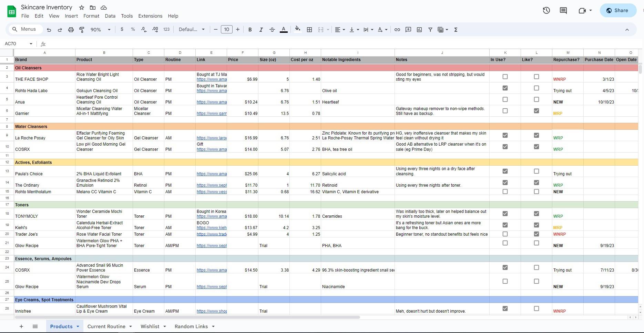Open the zoom level 90% dropdown

100,30
